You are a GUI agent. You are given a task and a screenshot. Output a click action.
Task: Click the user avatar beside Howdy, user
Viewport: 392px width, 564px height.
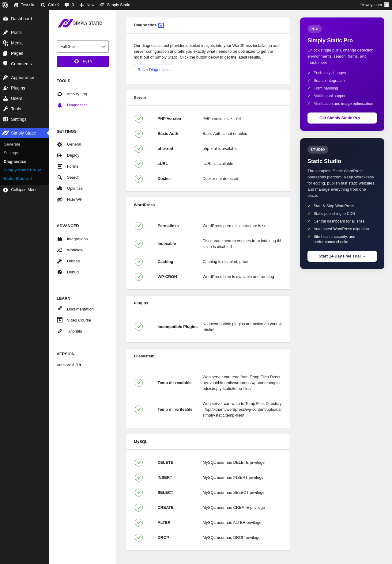click(387, 5)
